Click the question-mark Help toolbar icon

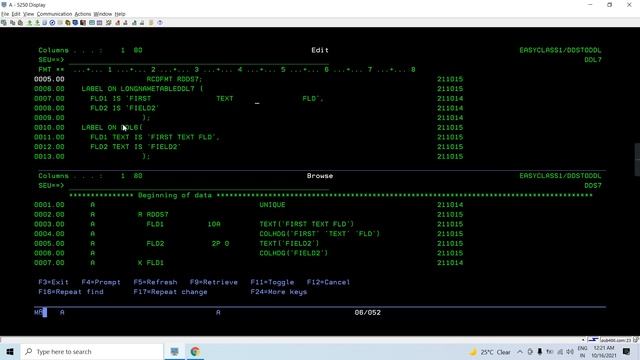click(x=160, y=22)
